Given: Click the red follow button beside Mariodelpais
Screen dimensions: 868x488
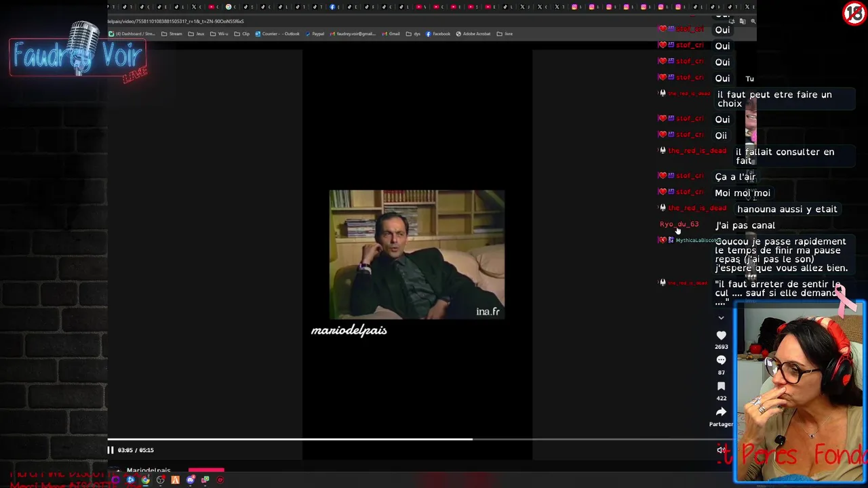Looking at the screenshot, I should (206, 469).
